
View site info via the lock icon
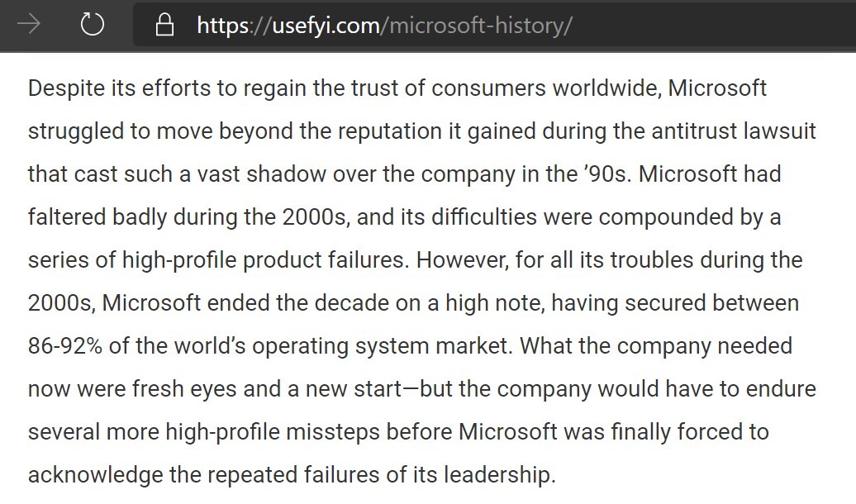click(165, 26)
